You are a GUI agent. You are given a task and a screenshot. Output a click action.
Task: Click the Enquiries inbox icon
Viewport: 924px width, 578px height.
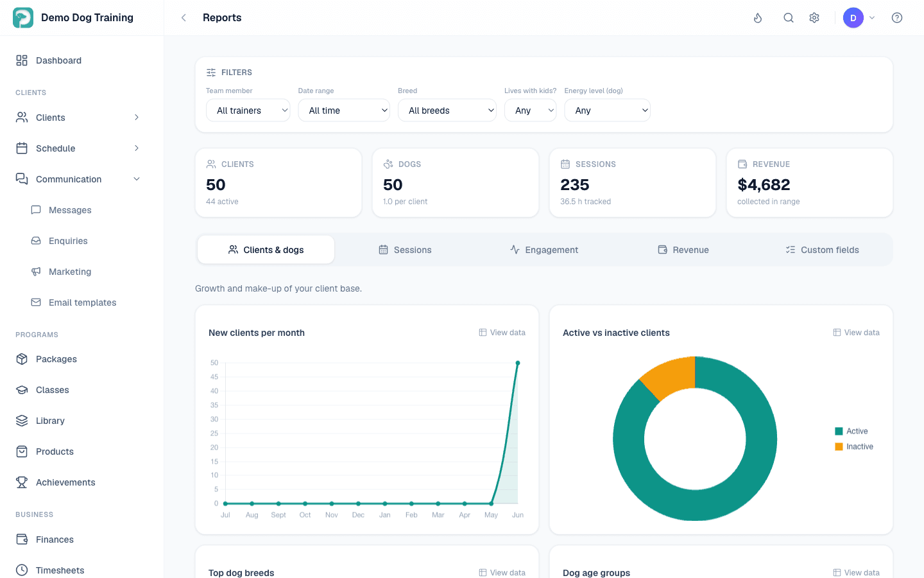point(36,241)
